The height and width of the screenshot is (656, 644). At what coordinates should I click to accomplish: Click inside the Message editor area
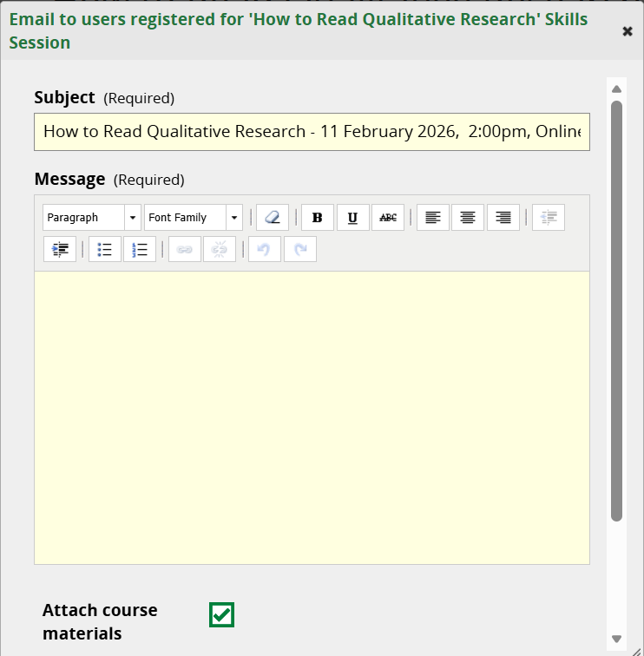[x=312, y=417]
